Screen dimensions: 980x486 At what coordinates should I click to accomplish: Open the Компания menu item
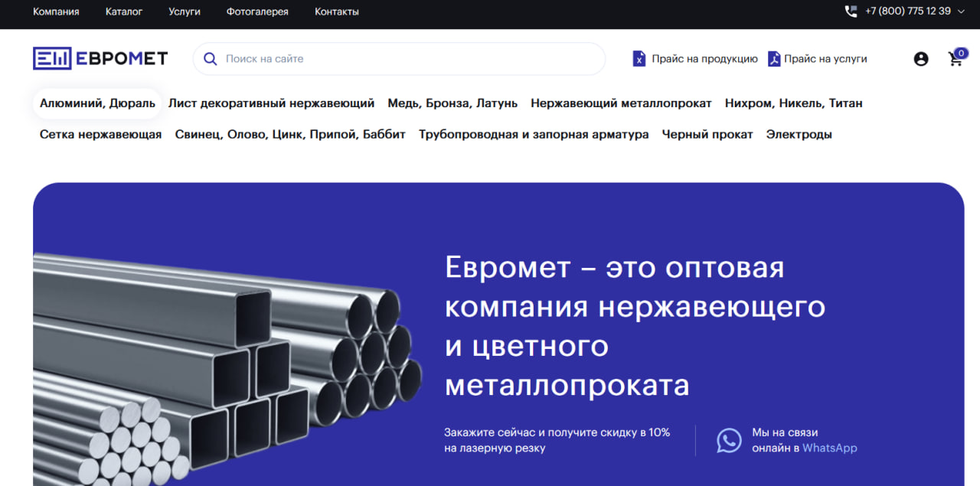click(x=56, y=11)
